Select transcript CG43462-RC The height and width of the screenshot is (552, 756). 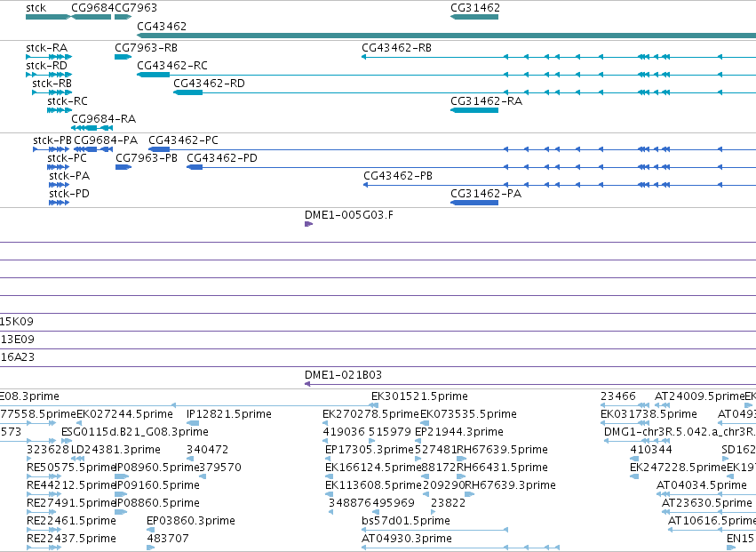click(x=447, y=75)
